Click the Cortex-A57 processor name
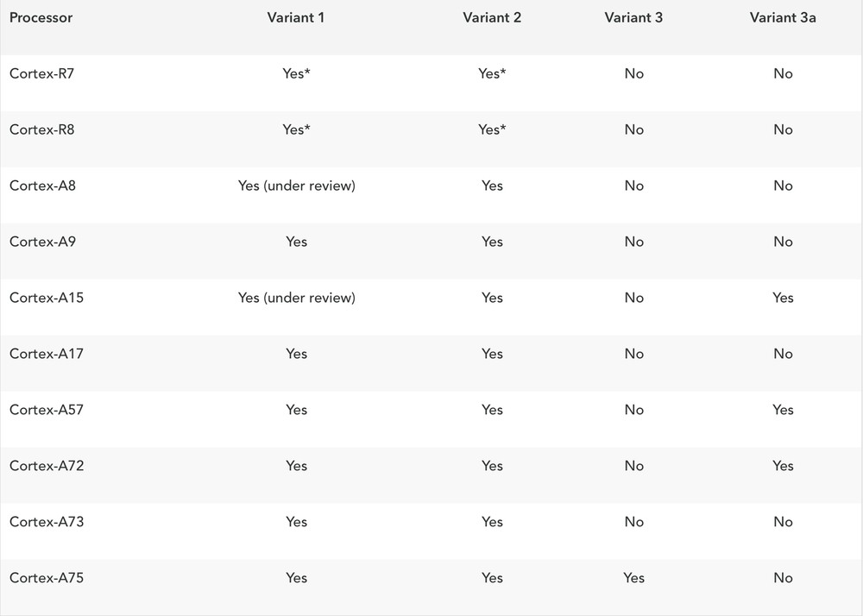Screen dimensions: 863x616 pos(47,410)
